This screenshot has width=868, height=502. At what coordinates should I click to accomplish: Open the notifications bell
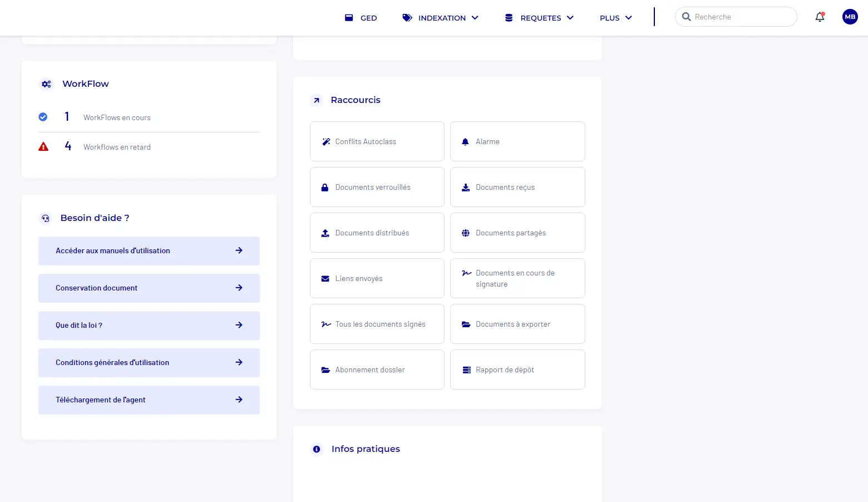[x=819, y=17]
